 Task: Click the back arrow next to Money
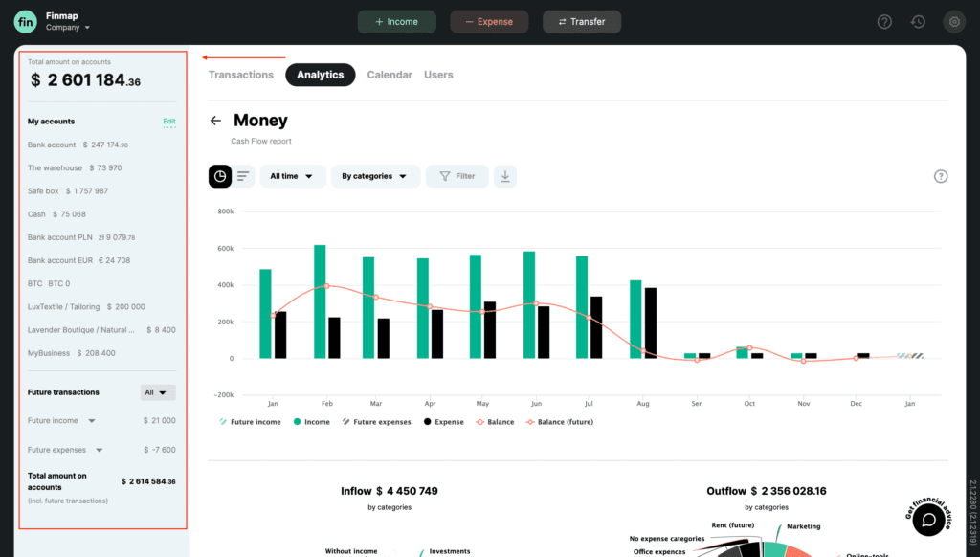pyautogui.click(x=214, y=120)
